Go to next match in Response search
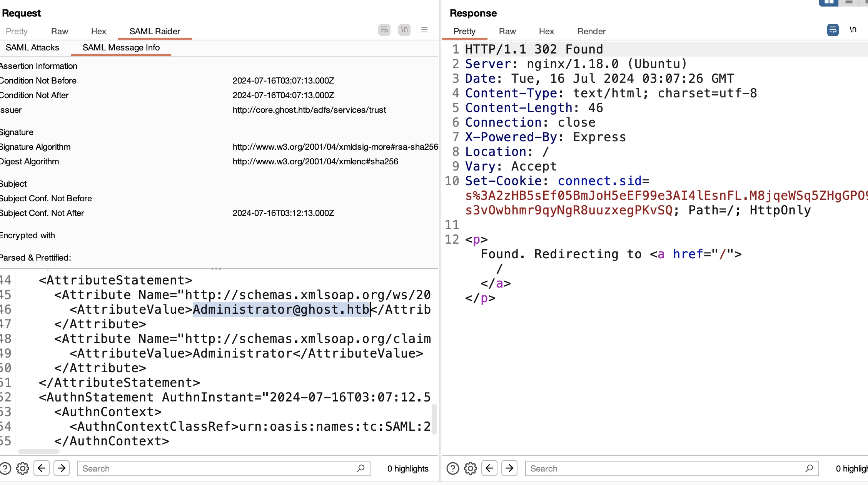The height and width of the screenshot is (485, 868). (x=509, y=468)
